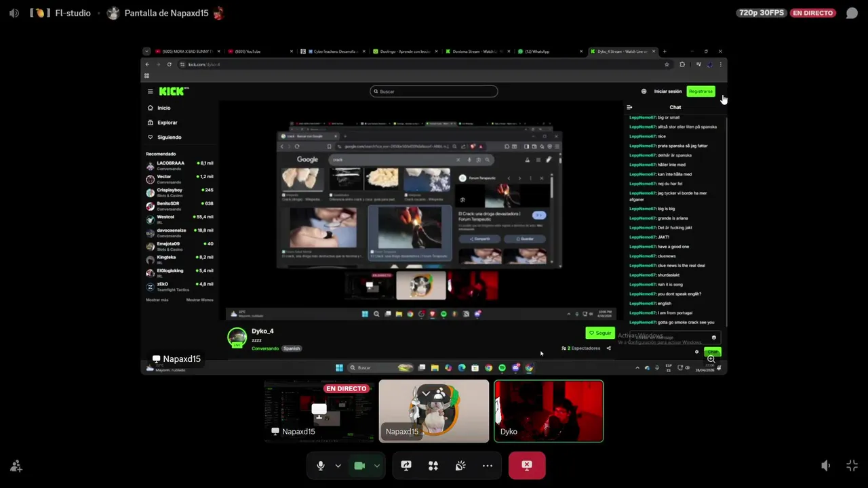Image resolution: width=868 pixels, height=488 pixels.
Task: Click Mostrar más in recommended list
Action: coord(156,300)
